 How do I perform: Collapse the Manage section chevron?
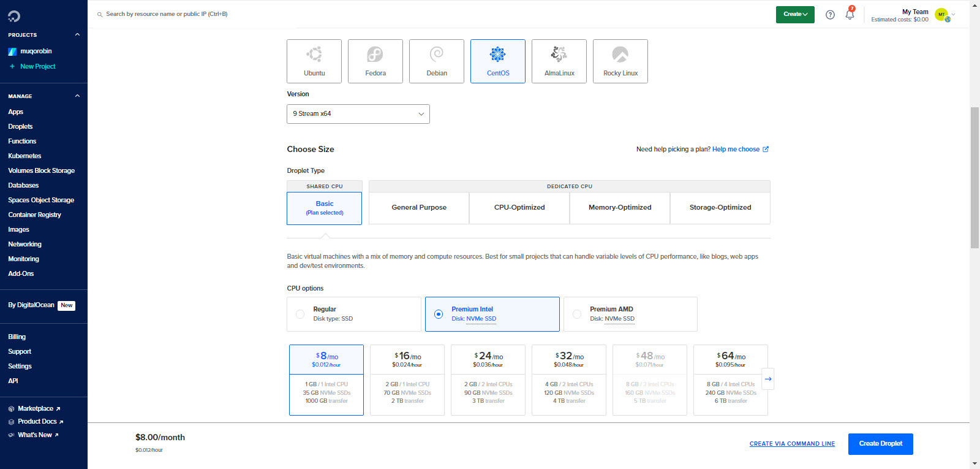(x=77, y=96)
